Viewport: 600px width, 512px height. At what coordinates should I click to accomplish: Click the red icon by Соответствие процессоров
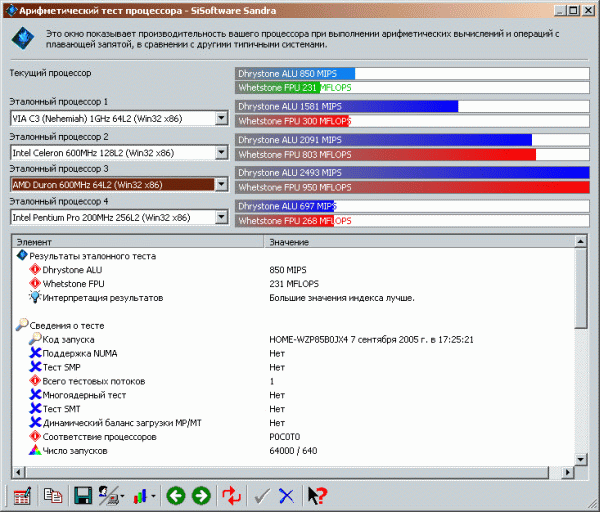[35, 436]
